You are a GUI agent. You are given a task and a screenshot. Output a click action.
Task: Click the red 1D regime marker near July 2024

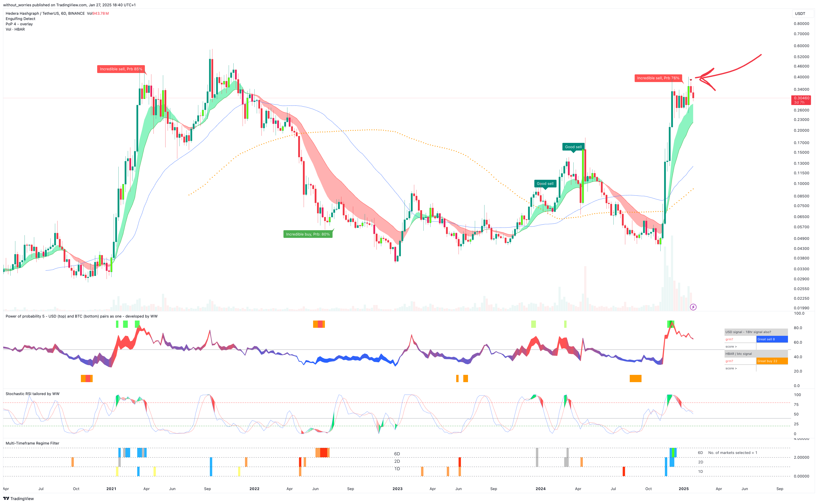[x=624, y=471]
